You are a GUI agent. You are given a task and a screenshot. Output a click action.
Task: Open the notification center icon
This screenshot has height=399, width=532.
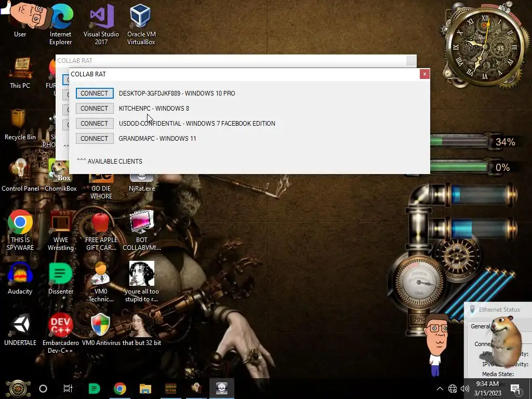[x=516, y=389]
